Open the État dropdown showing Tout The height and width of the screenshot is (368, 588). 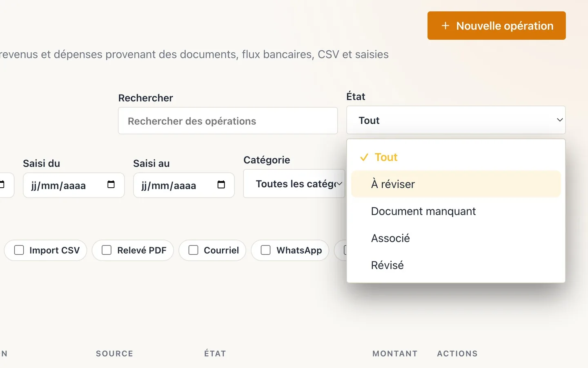coord(456,120)
